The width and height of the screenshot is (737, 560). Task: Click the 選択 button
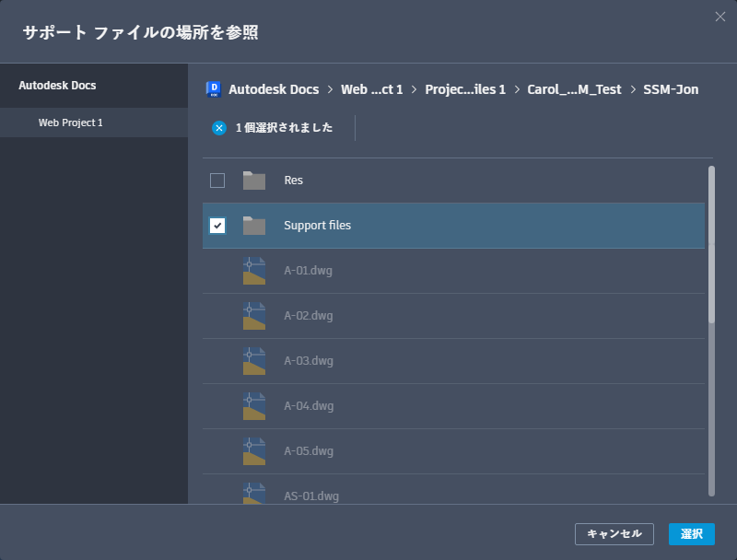click(692, 534)
